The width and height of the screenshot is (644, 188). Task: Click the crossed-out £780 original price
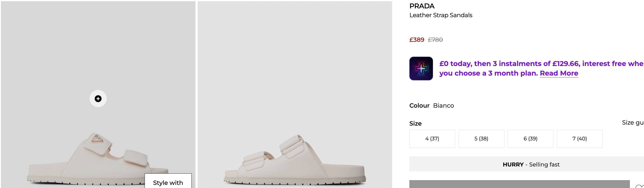tap(435, 40)
